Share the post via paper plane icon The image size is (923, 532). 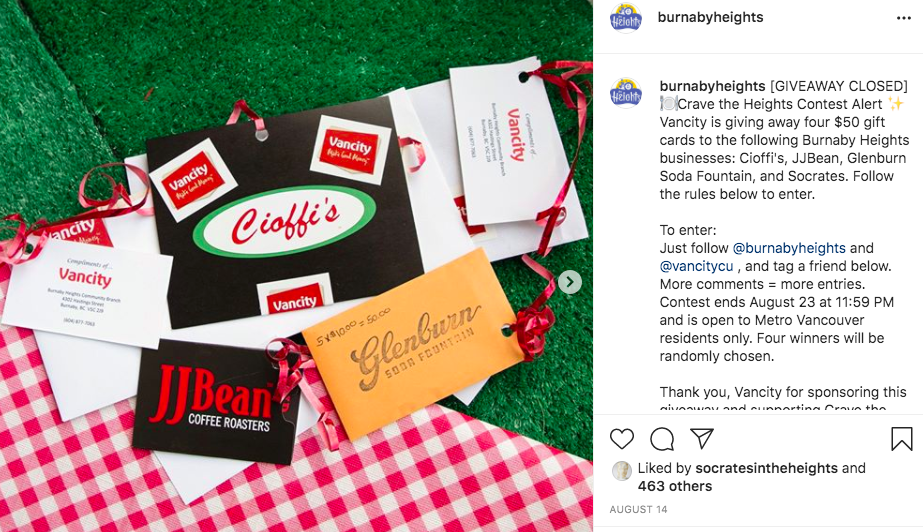coord(702,438)
